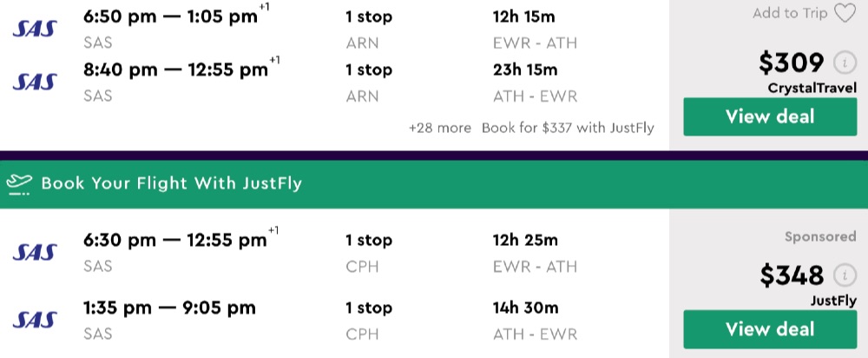This screenshot has height=358, width=868.
Task: Expand the +28 more booking options
Action: [440, 128]
